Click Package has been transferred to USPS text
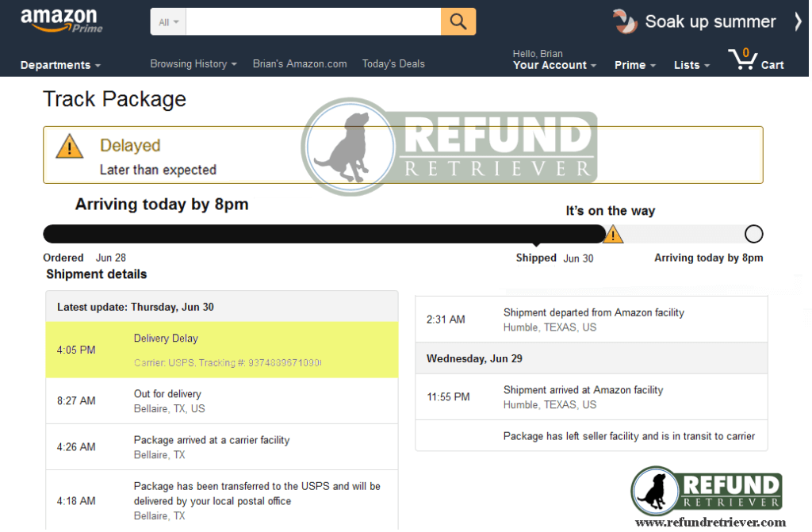Viewport: 812px width, 532px height. coord(257,494)
